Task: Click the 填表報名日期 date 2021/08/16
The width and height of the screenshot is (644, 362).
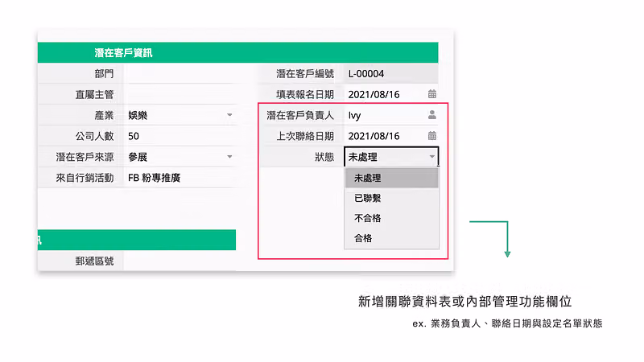Action: point(374,94)
